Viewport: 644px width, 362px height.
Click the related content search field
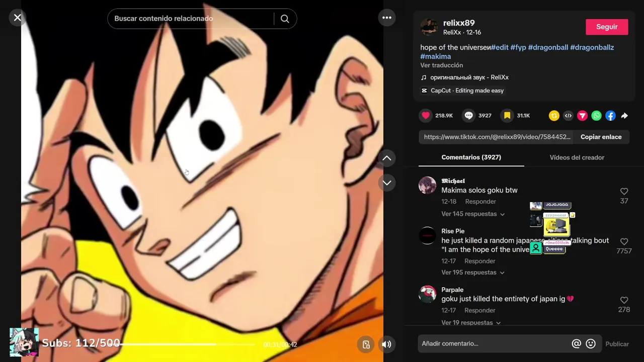click(x=191, y=19)
